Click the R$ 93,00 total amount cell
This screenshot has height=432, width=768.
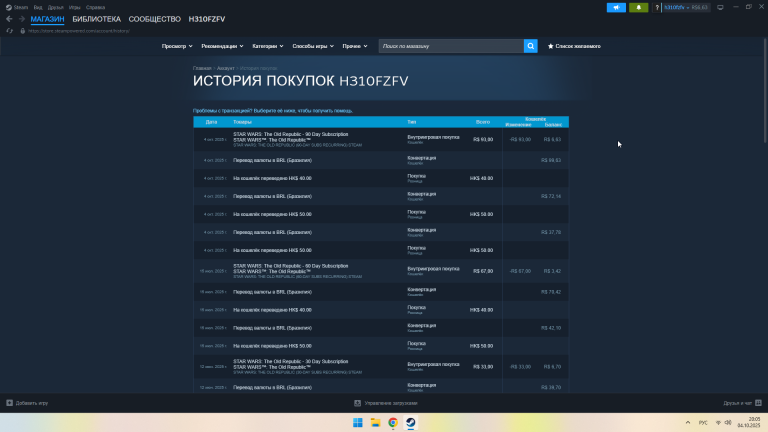point(483,140)
